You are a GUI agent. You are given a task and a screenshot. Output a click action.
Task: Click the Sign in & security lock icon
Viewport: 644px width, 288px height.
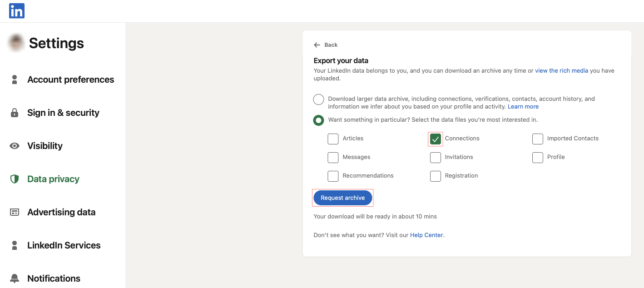pos(15,113)
